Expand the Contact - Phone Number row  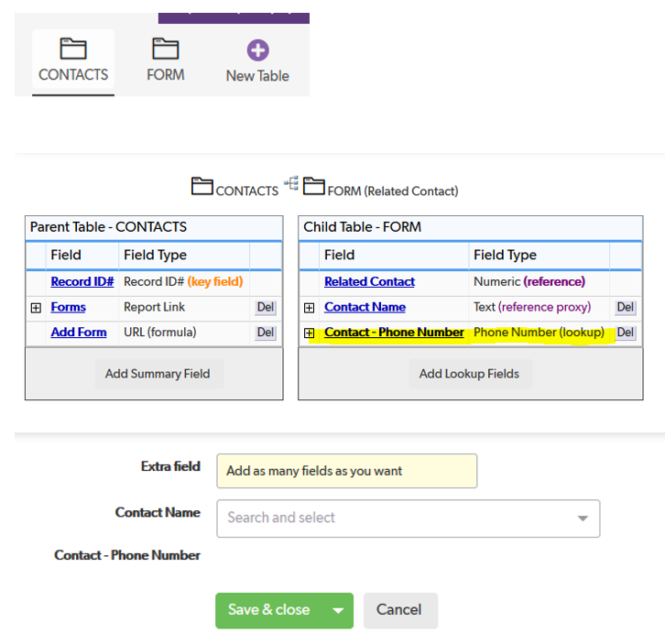310,333
